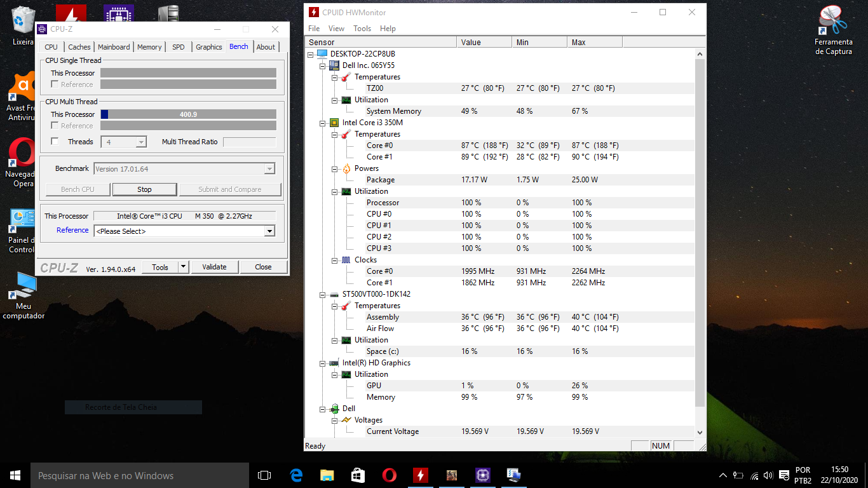This screenshot has width=868, height=488.
Task: Collapse the DESKTOP-22CP8UB tree node
Action: click(311, 54)
